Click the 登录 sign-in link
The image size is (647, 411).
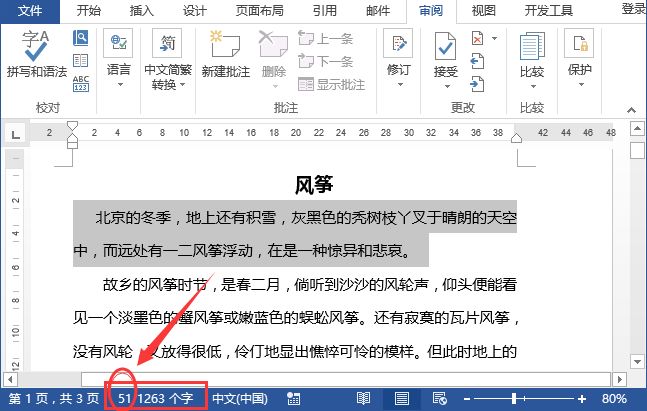point(634,9)
